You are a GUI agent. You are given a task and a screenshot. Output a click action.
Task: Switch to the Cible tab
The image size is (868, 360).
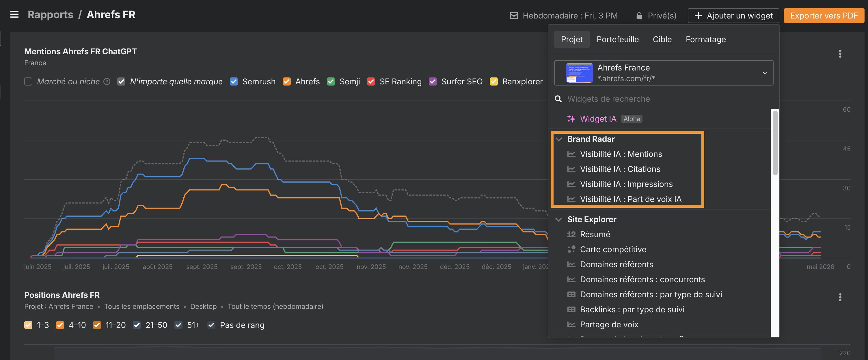[662, 39]
